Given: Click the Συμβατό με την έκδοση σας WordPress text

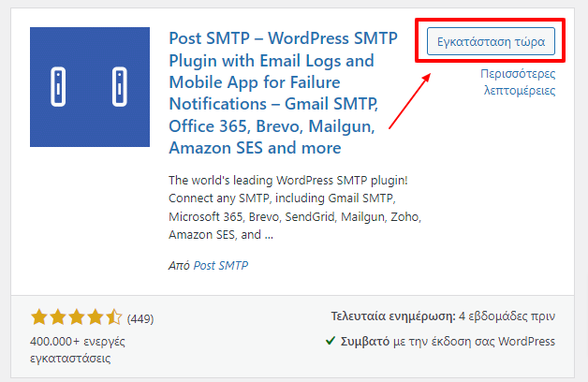Looking at the screenshot, I should click(448, 342).
